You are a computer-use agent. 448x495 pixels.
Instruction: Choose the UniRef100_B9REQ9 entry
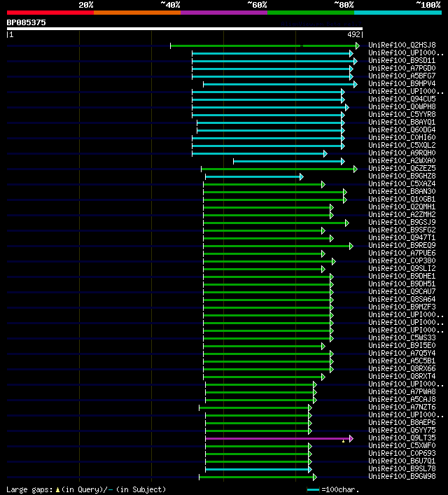402,245
